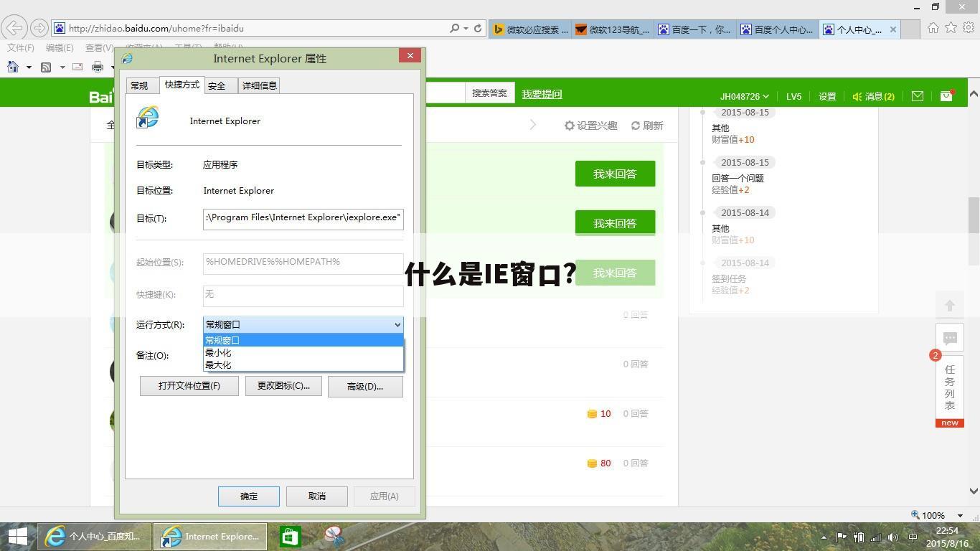Image resolution: width=980 pixels, height=551 pixels.
Task: Click the right chevron beside 设置兴趣
Action: point(533,125)
